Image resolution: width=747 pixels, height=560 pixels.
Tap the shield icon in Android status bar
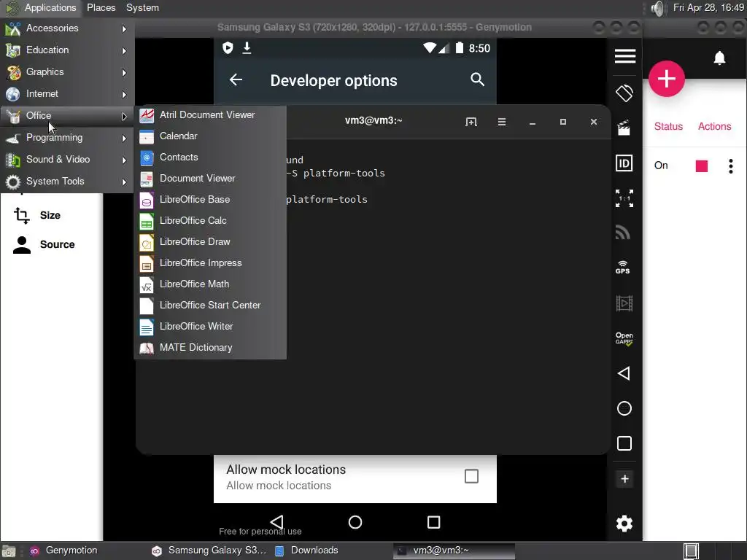[x=228, y=47]
